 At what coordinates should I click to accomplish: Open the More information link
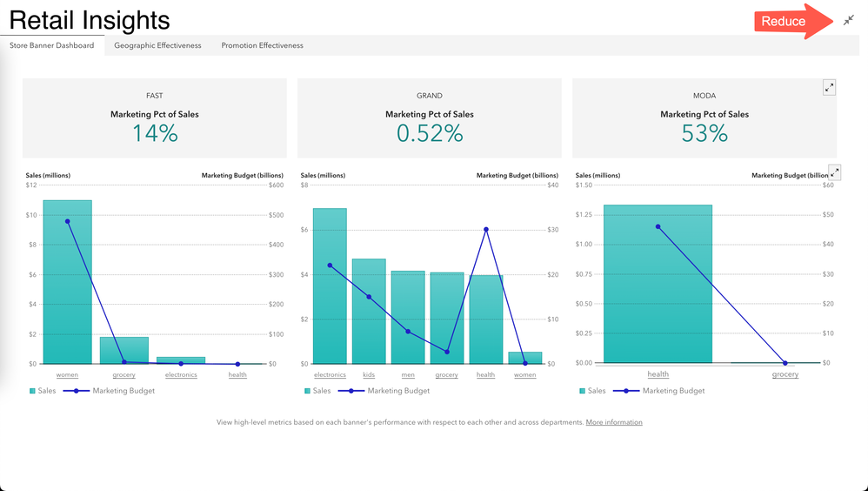point(614,422)
